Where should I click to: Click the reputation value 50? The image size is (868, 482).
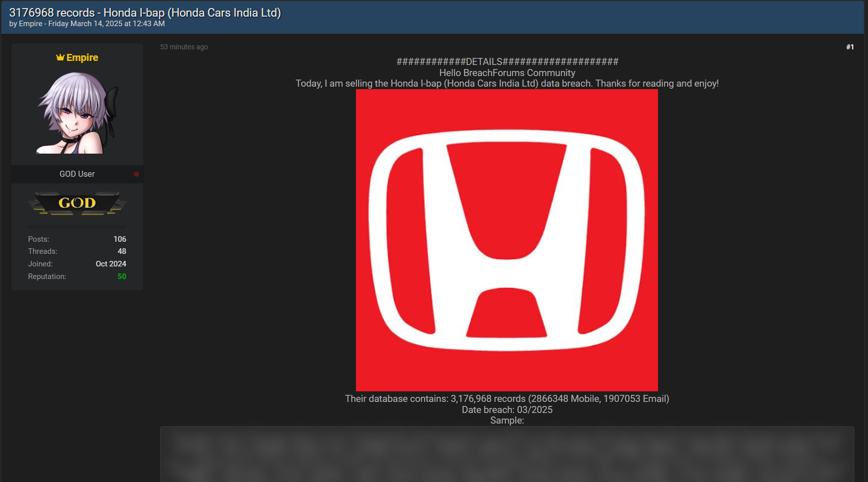[122, 277]
